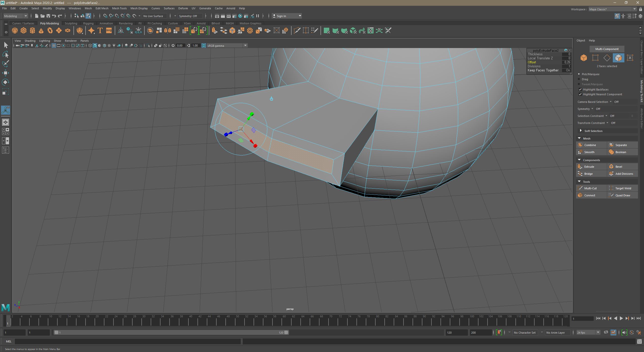Expand the Soft Selection section
The height and width of the screenshot is (352, 644).
coord(581,131)
